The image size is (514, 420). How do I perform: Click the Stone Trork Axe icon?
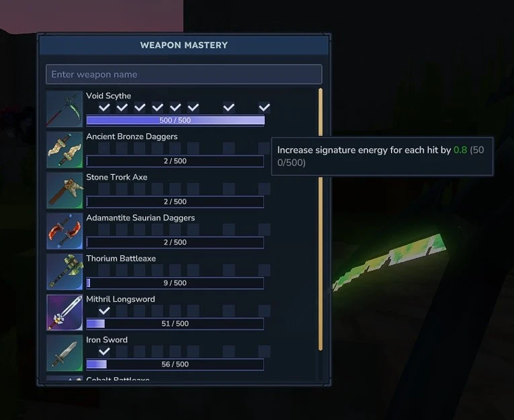tap(65, 190)
